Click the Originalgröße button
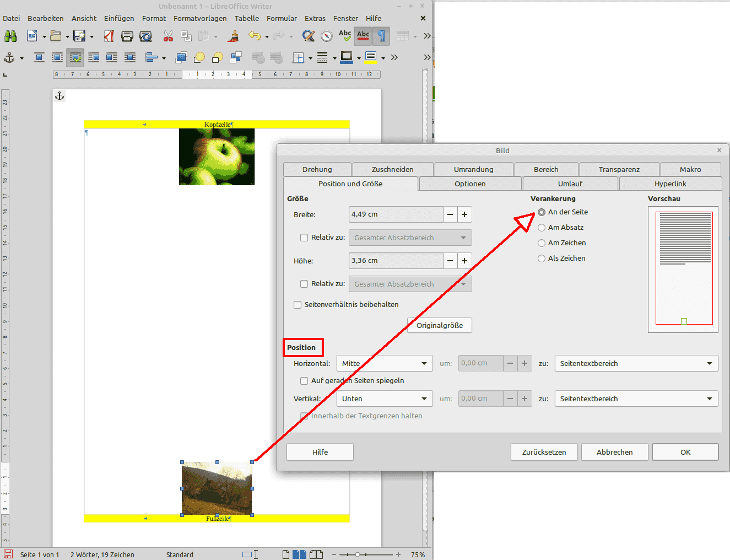Viewport: 730px width, 560px height. coord(440,325)
